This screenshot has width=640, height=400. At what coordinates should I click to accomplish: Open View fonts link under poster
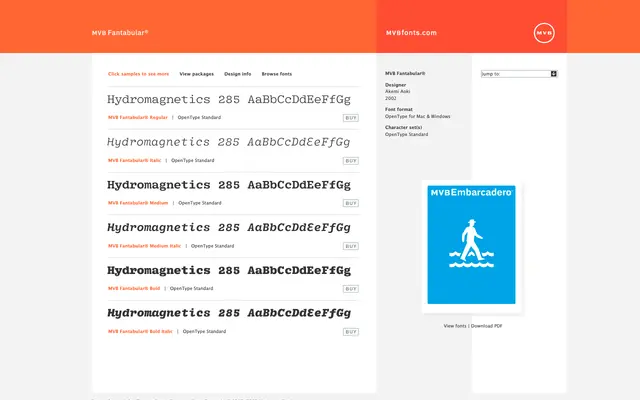[x=455, y=326]
